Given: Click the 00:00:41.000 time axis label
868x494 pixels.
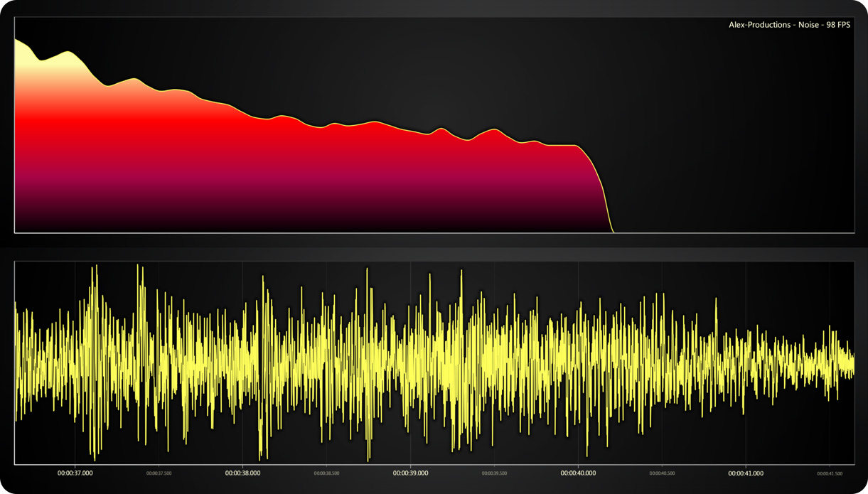Looking at the screenshot, I should point(746,473).
